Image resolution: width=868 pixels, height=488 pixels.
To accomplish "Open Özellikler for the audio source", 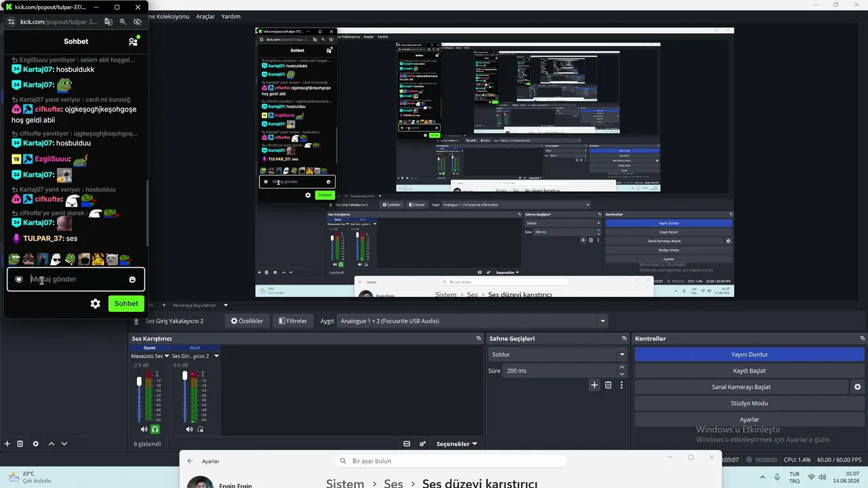I will coord(247,321).
